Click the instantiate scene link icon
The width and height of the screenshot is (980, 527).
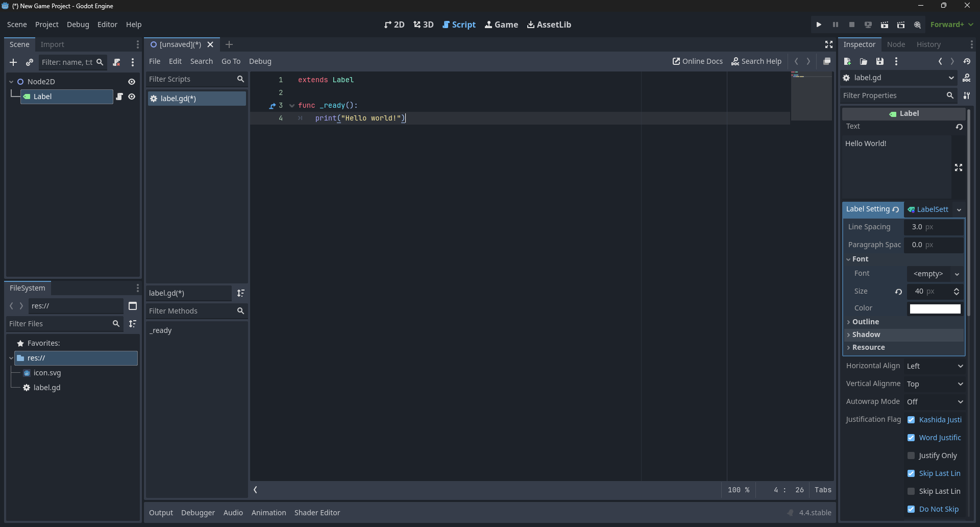click(30, 62)
